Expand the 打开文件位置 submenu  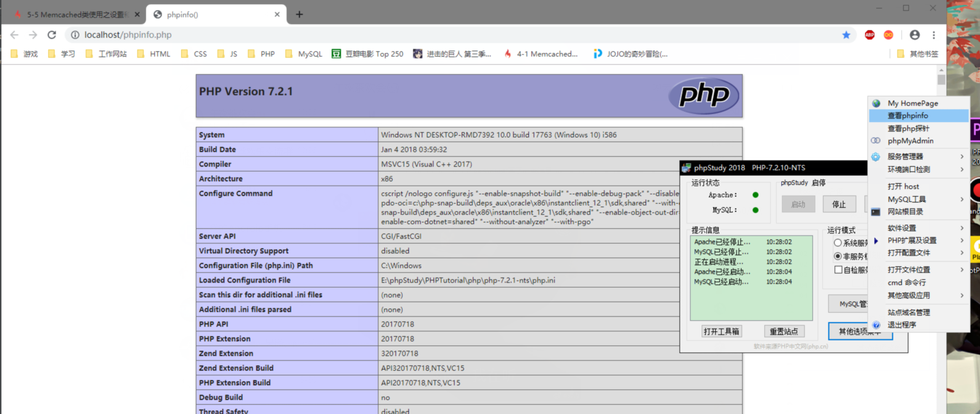pos(918,270)
